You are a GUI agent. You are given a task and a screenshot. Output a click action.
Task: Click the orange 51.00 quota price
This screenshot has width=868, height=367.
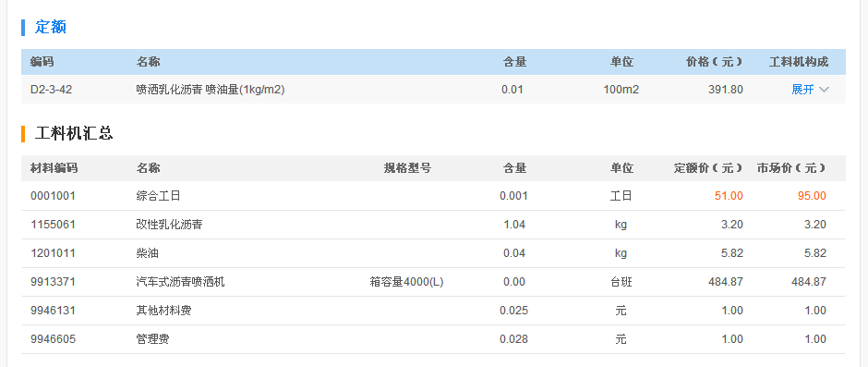[x=729, y=196]
